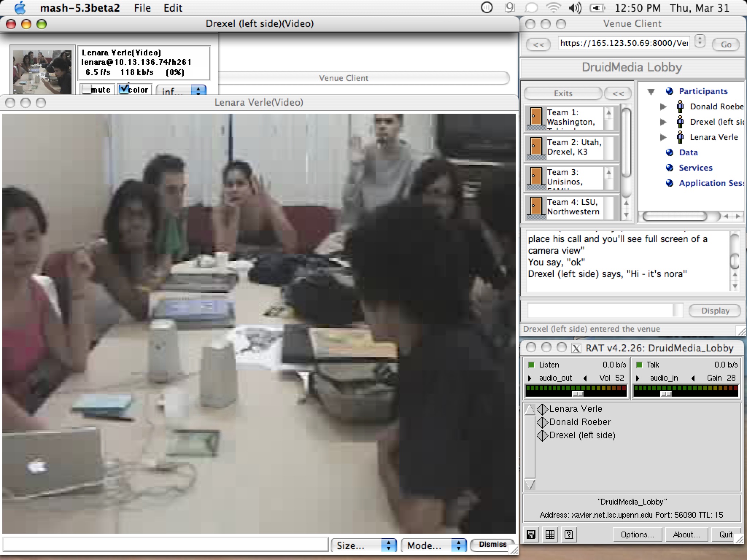This screenshot has width=747, height=560.
Task: Click the back button left of venue URL
Action: coord(538,44)
